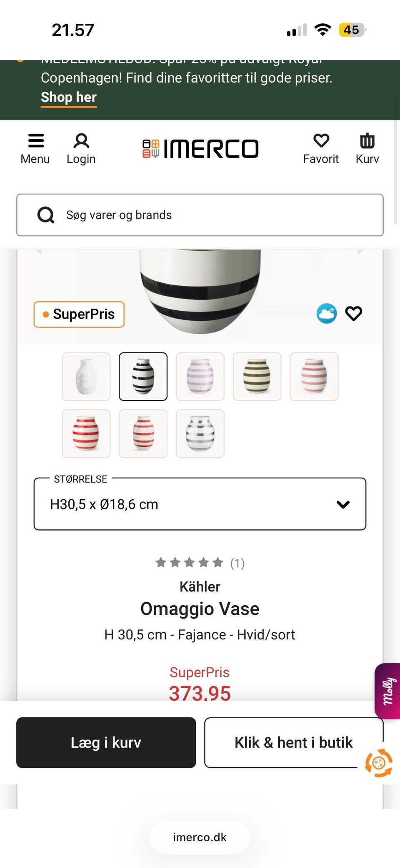Image resolution: width=400 pixels, height=868 pixels.
Task: Click the Læg i kurv button
Action: coord(106,742)
